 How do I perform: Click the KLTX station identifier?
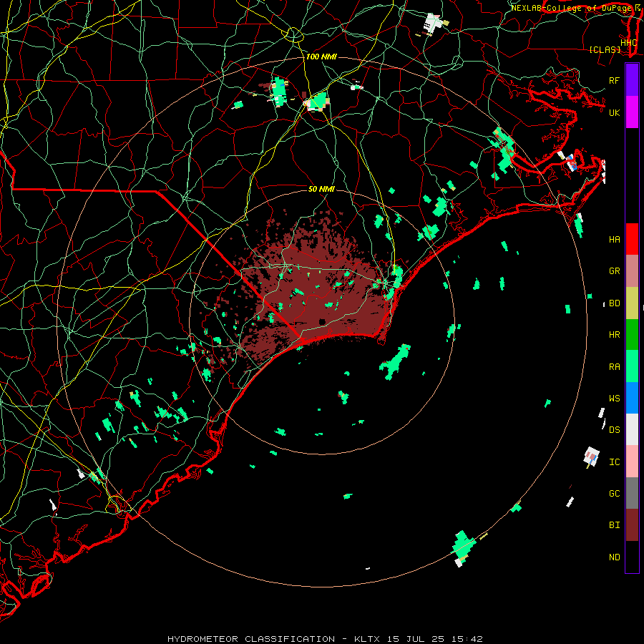point(367,639)
